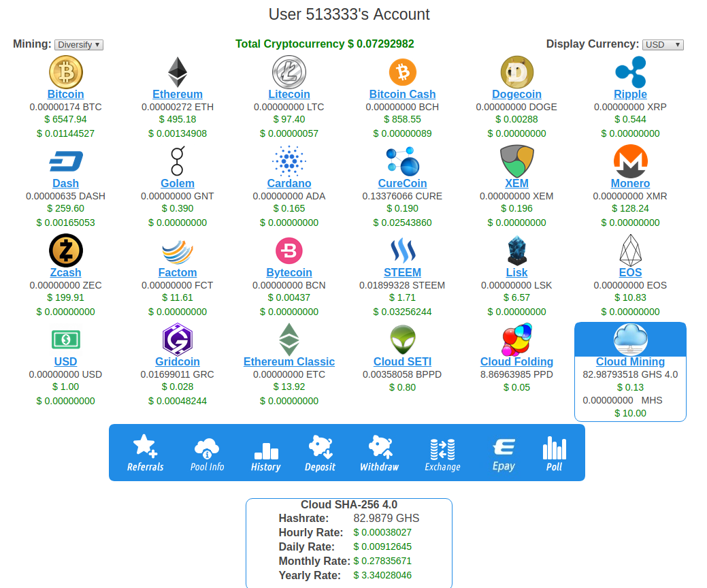Follow the CureCoin link
This screenshot has width=707, height=588.
coord(403,184)
